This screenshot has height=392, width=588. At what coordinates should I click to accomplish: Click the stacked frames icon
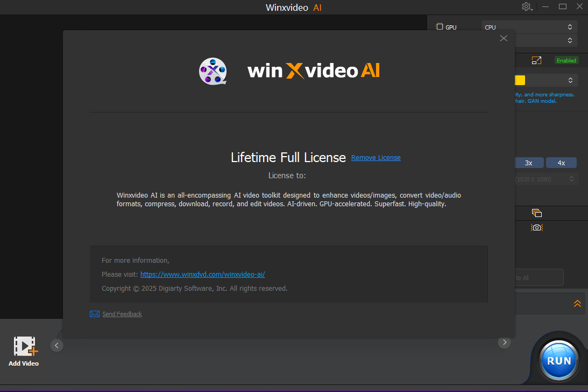[x=537, y=213]
